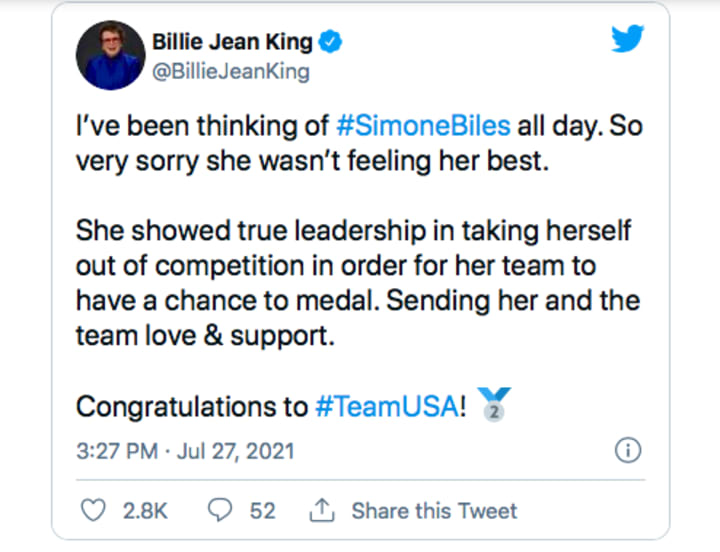This screenshot has height=552, width=720.
Task: Click the Twitter bird logo
Action: click(627, 38)
